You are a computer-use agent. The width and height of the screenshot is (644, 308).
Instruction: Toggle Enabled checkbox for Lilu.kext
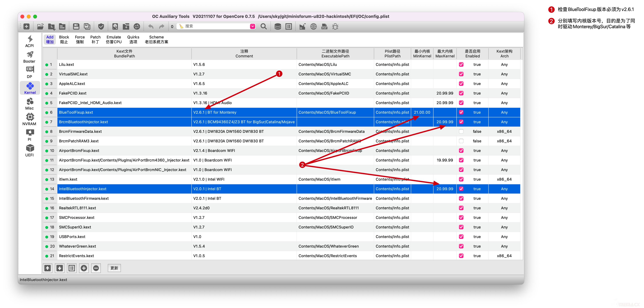point(461,65)
